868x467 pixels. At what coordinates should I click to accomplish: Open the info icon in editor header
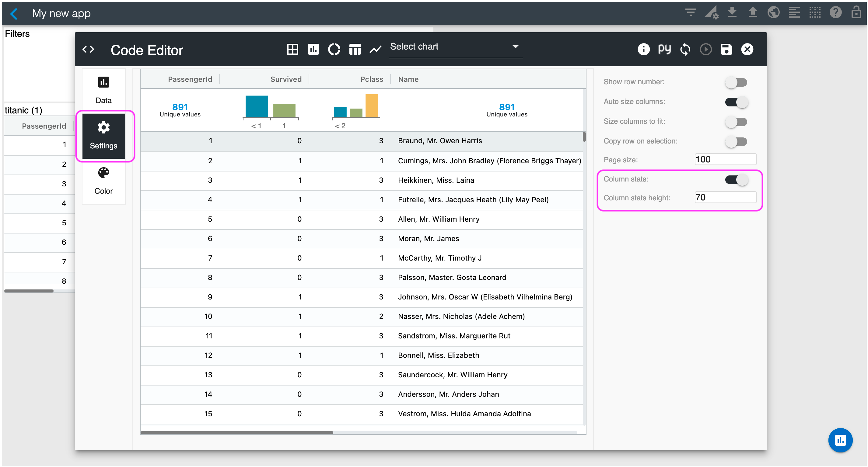(x=643, y=49)
